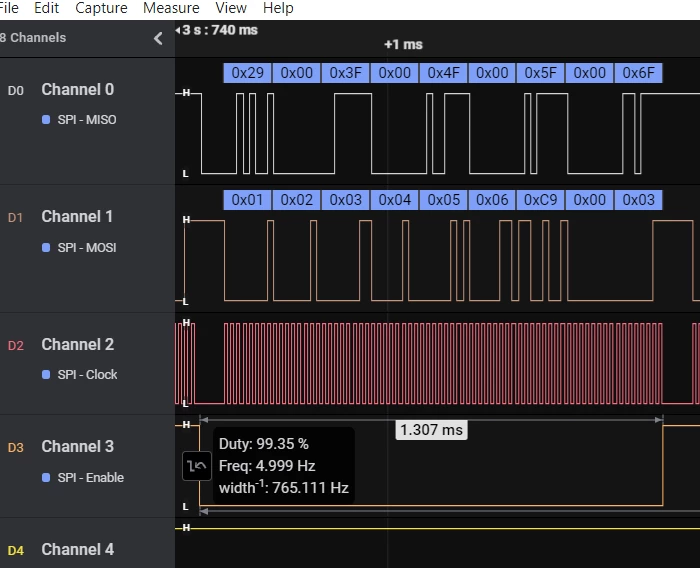Screen dimensions: 700x568
Task: Open the Capture menu
Action: pyautogui.click(x=101, y=8)
